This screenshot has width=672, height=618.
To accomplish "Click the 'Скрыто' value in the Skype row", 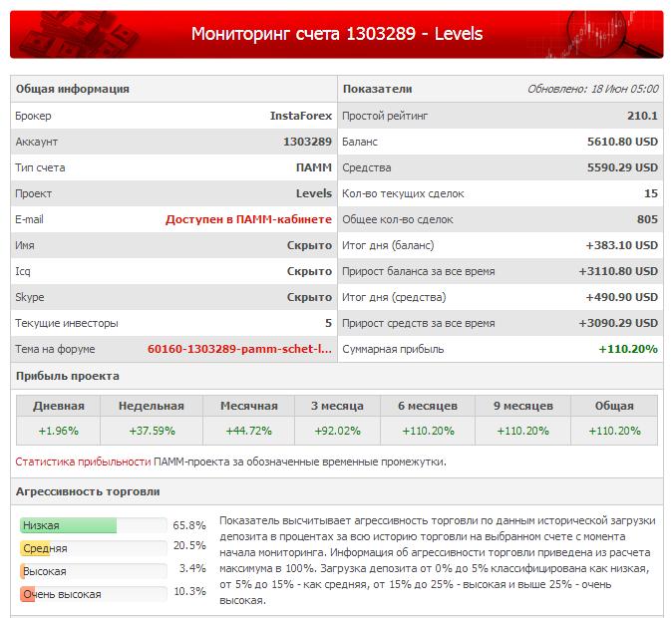I will point(309,297).
